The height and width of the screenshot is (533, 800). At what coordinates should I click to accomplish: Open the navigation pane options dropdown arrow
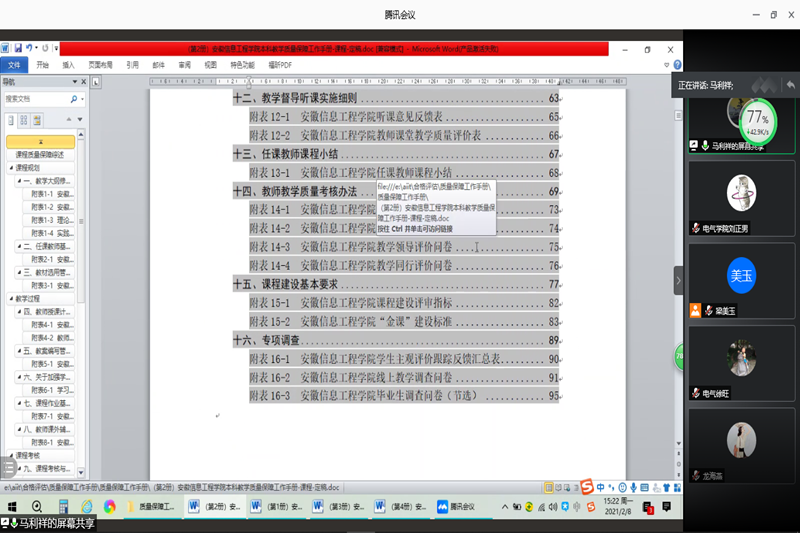73,82
